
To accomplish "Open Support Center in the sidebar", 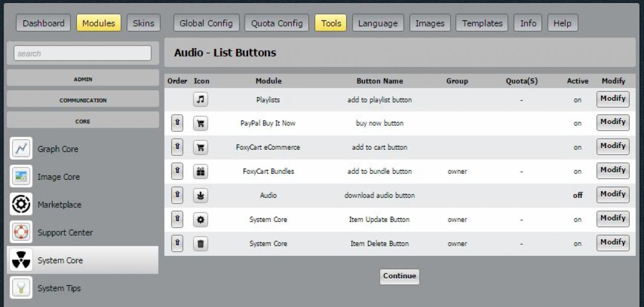I will (x=65, y=233).
